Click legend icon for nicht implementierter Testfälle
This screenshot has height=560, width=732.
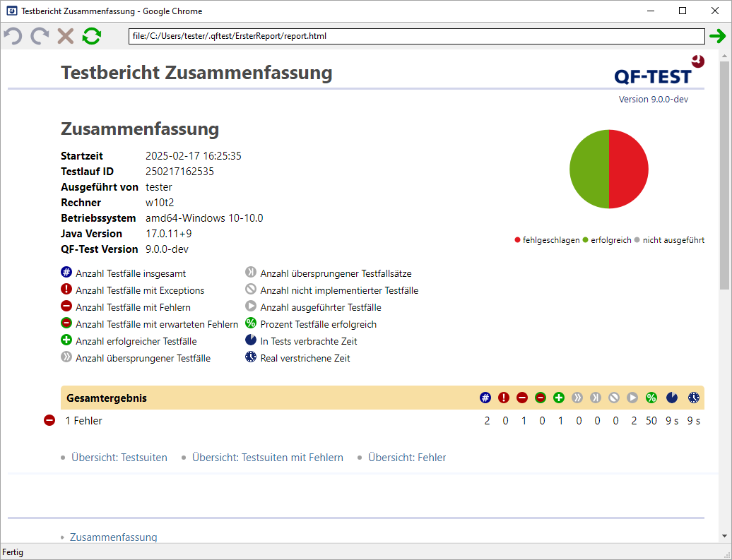pyautogui.click(x=251, y=289)
